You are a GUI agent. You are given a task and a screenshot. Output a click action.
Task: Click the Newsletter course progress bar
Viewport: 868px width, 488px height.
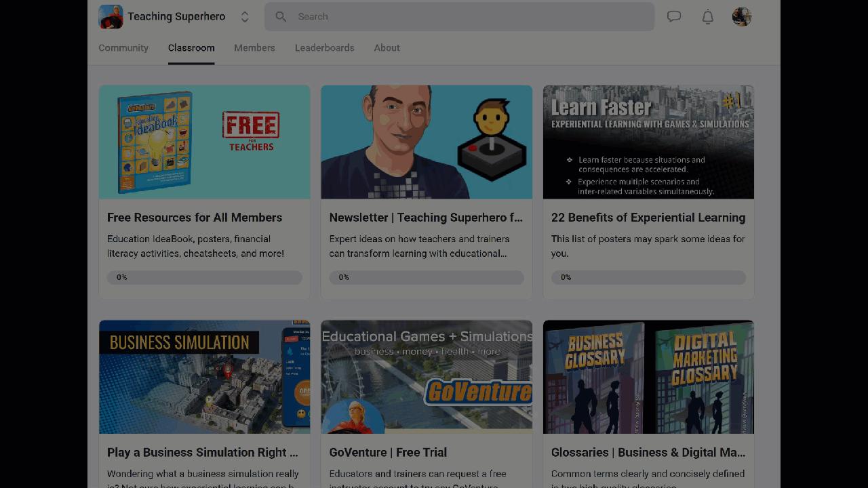[x=427, y=277]
